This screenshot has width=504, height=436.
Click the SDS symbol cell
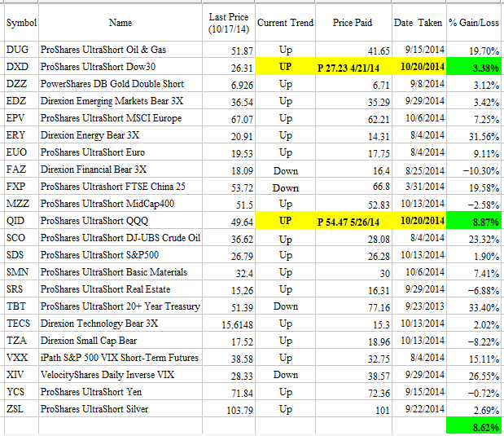pos(21,254)
